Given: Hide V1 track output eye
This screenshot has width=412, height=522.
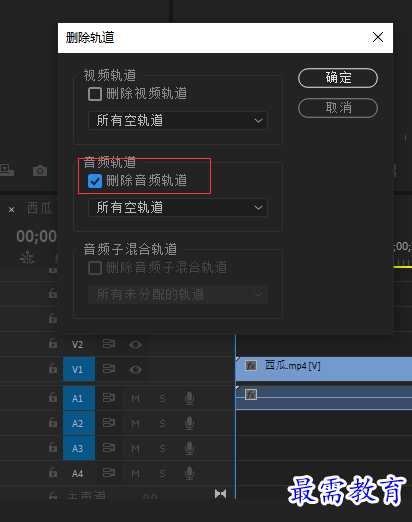Looking at the screenshot, I should 135,369.
